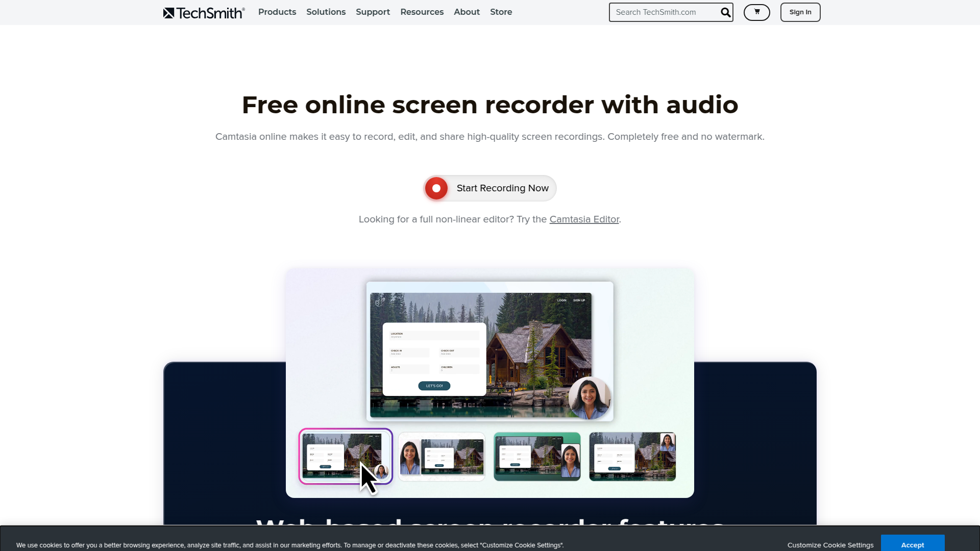Screen dimensions: 980x551
Task: Click the Sign In button
Action: pos(800,12)
